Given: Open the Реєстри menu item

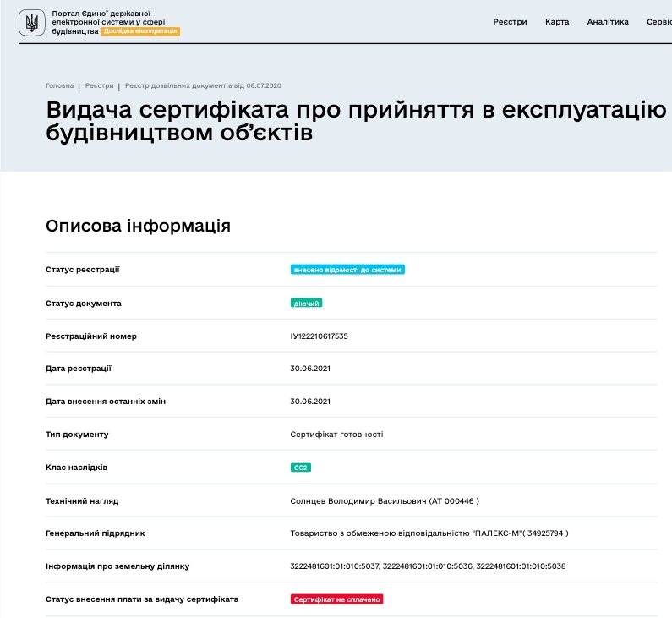Looking at the screenshot, I should [x=510, y=22].
